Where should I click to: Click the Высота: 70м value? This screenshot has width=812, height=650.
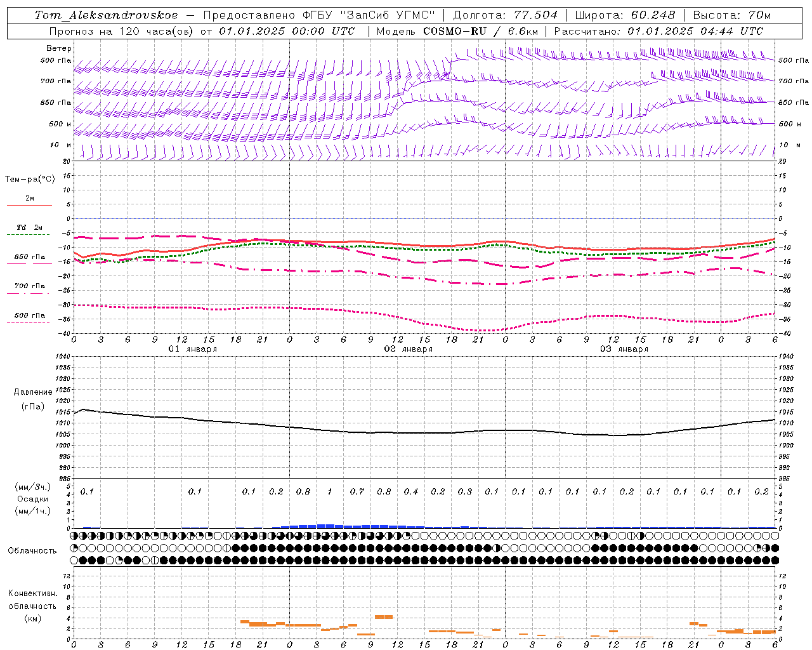(732, 15)
